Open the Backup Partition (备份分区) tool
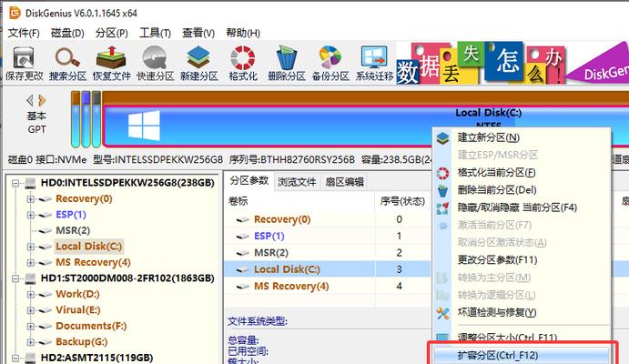The width and height of the screenshot is (629, 364). (x=330, y=64)
